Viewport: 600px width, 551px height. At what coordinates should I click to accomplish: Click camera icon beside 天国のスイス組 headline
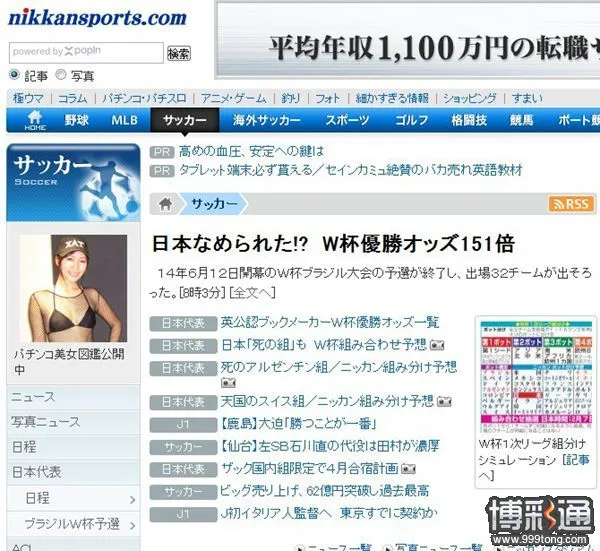coord(444,402)
